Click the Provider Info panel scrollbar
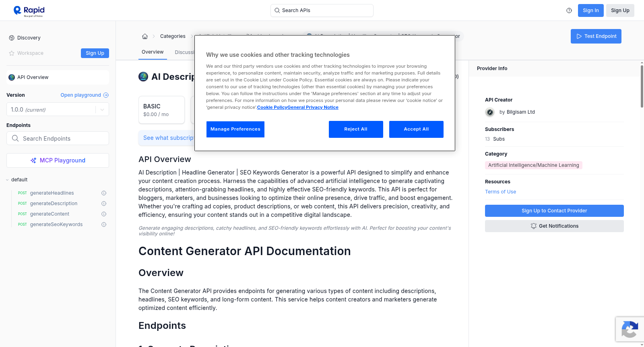 642,87
